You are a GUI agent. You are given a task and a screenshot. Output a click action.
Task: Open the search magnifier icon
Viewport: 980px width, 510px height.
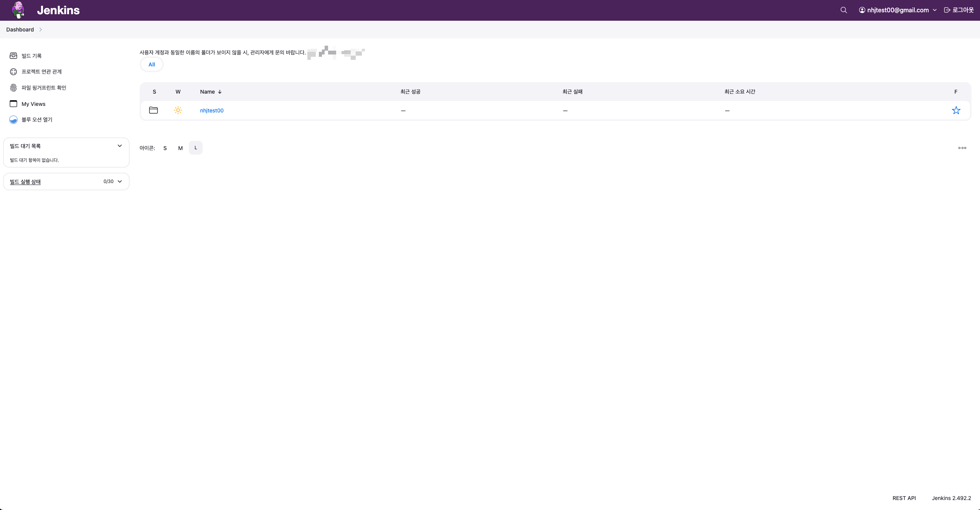[843, 10]
